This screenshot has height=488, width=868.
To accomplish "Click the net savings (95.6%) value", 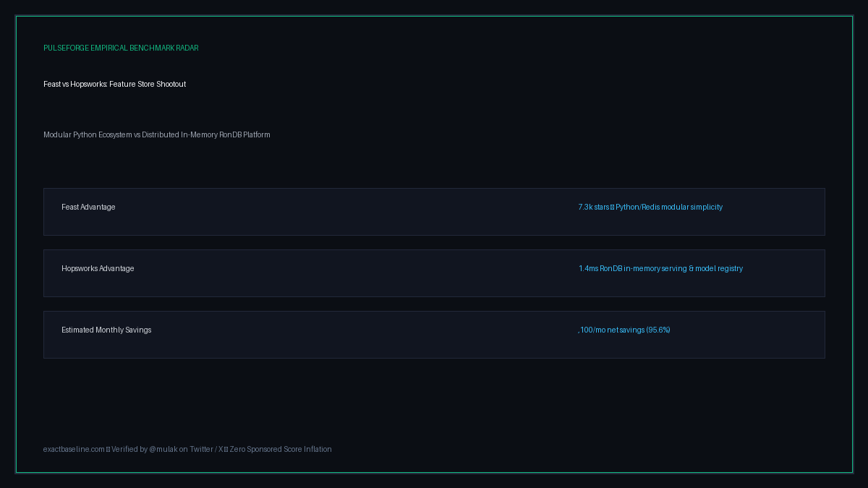I will coord(624,330).
